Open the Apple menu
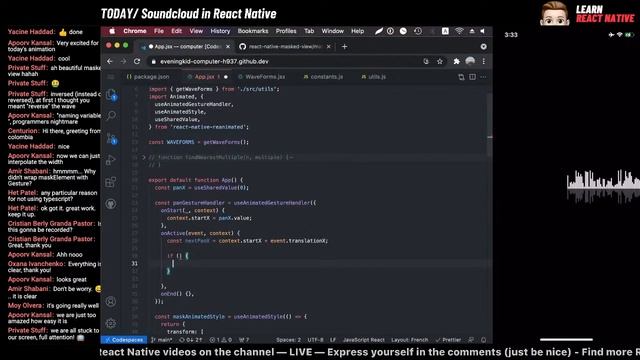Screen dimensions: 640x360 click(112, 31)
